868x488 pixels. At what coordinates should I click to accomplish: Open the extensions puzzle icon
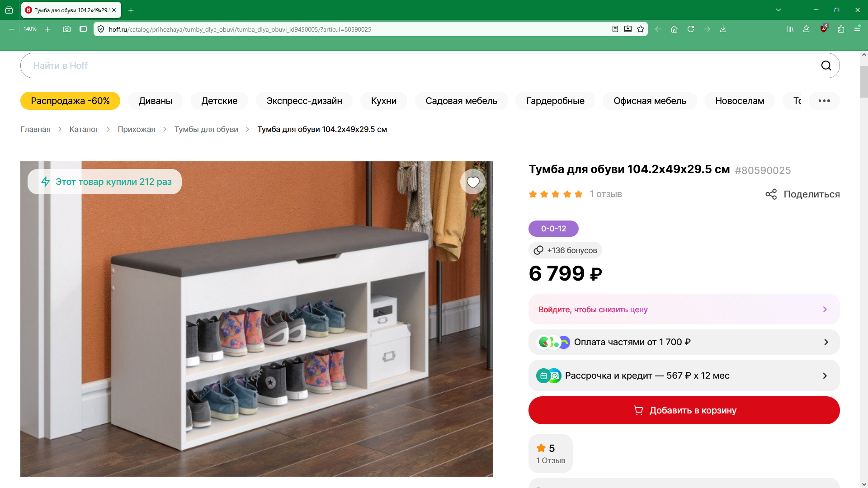[841, 29]
